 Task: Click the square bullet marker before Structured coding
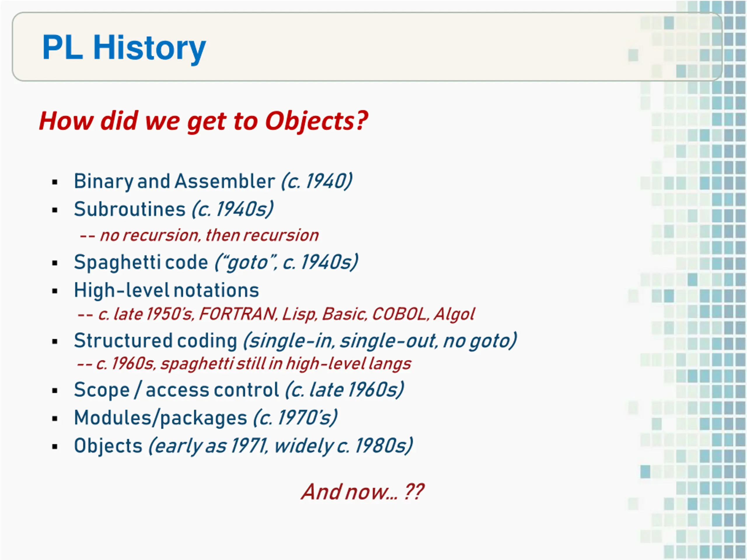pos(55,342)
